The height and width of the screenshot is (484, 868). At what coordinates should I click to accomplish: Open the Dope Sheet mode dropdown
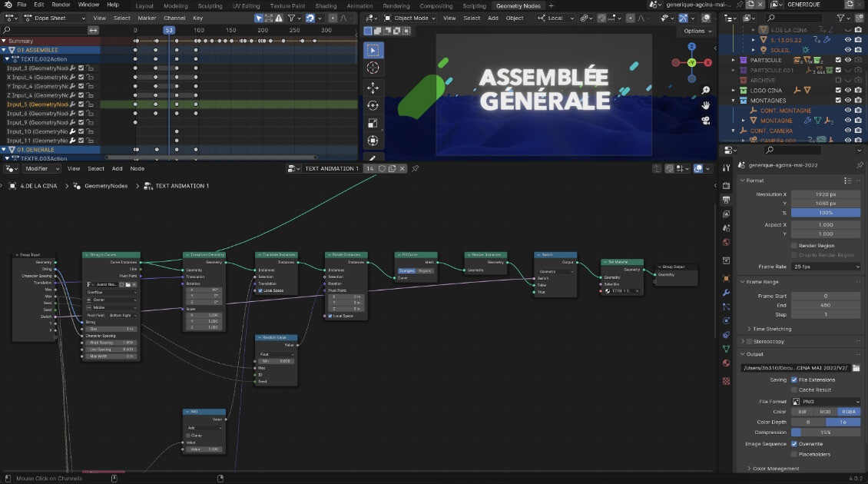[x=55, y=18]
